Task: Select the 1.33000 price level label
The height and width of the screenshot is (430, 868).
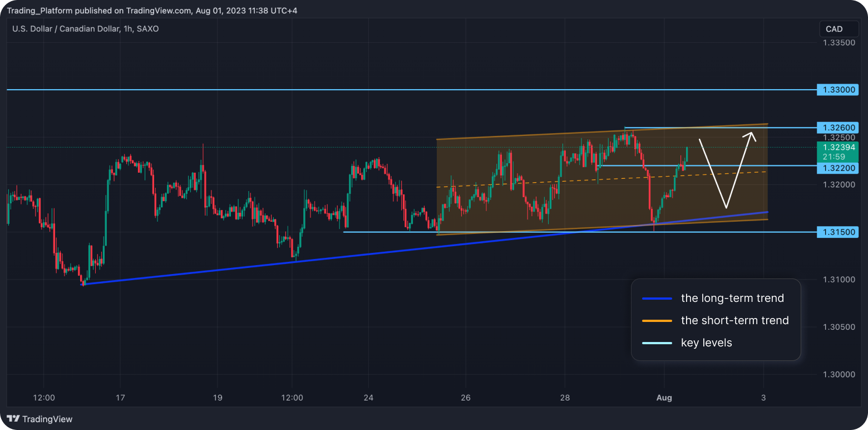Action: (x=838, y=90)
